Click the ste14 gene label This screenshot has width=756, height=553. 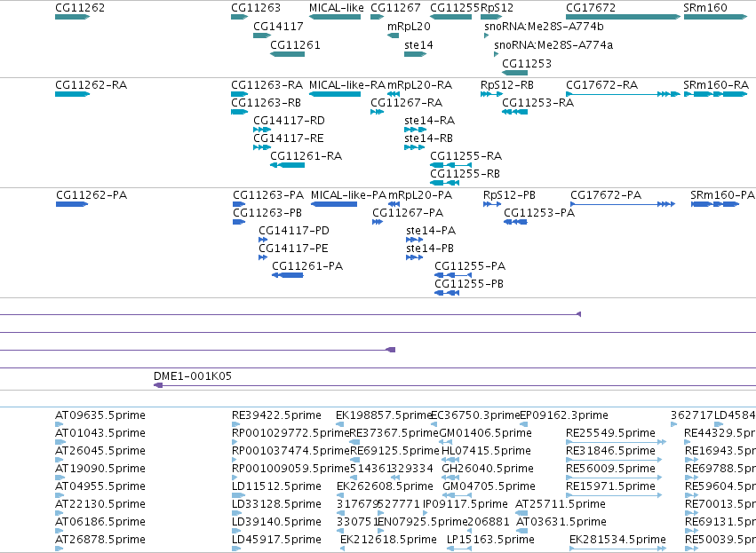point(418,45)
